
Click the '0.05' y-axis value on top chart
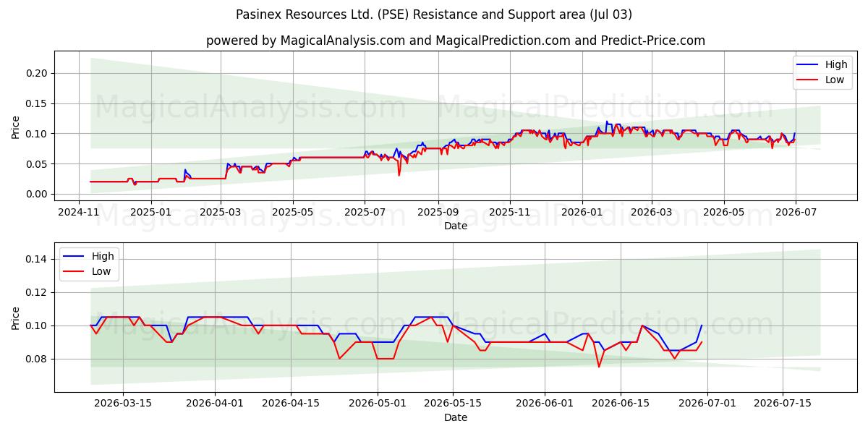[x=38, y=164]
